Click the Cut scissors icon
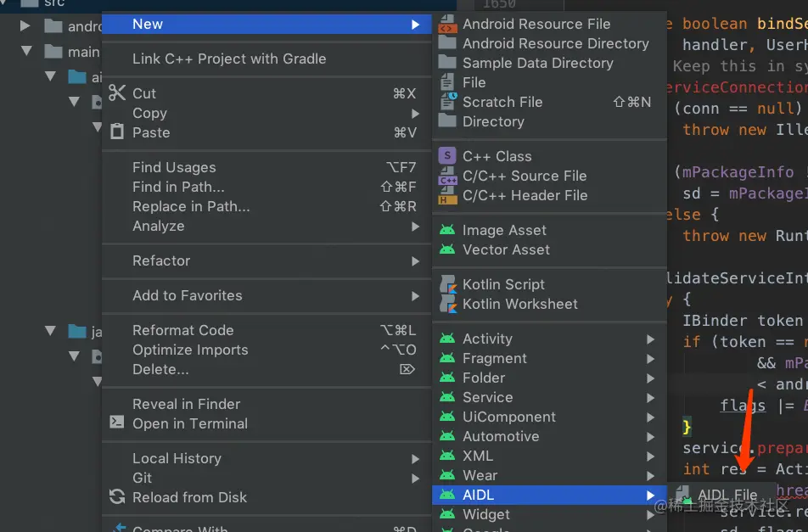The image size is (808, 532). pyautogui.click(x=117, y=92)
